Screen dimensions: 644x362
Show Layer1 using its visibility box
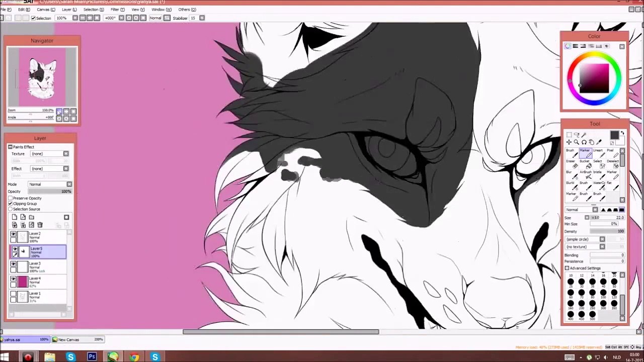tap(14, 294)
